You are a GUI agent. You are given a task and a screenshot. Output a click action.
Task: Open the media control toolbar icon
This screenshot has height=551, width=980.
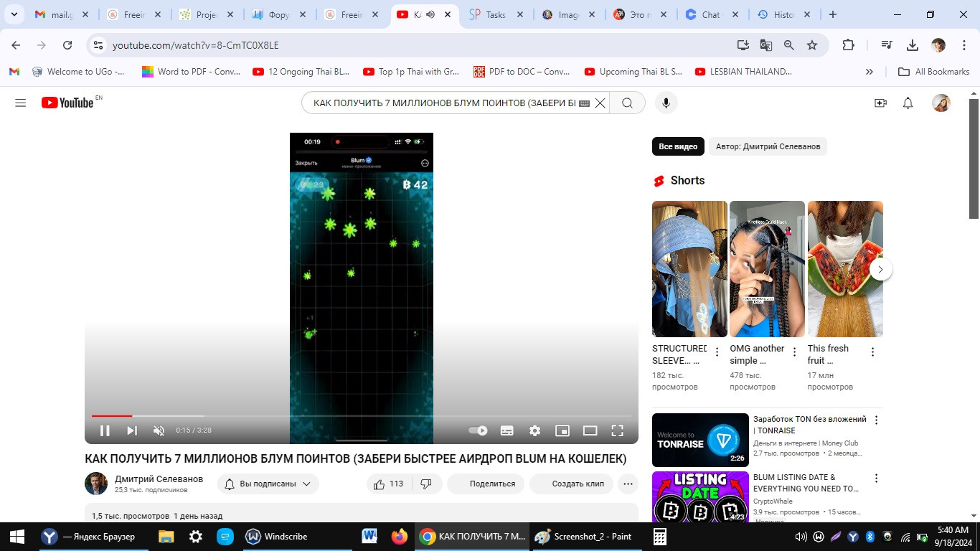[887, 45]
